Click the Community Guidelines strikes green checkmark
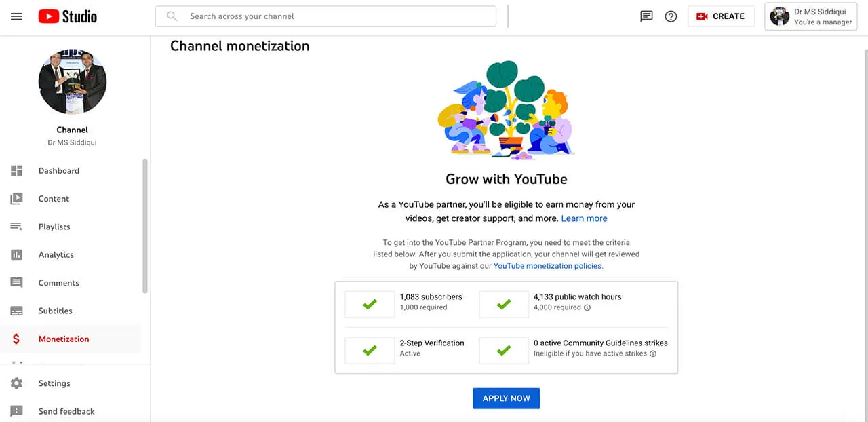 [x=504, y=351]
